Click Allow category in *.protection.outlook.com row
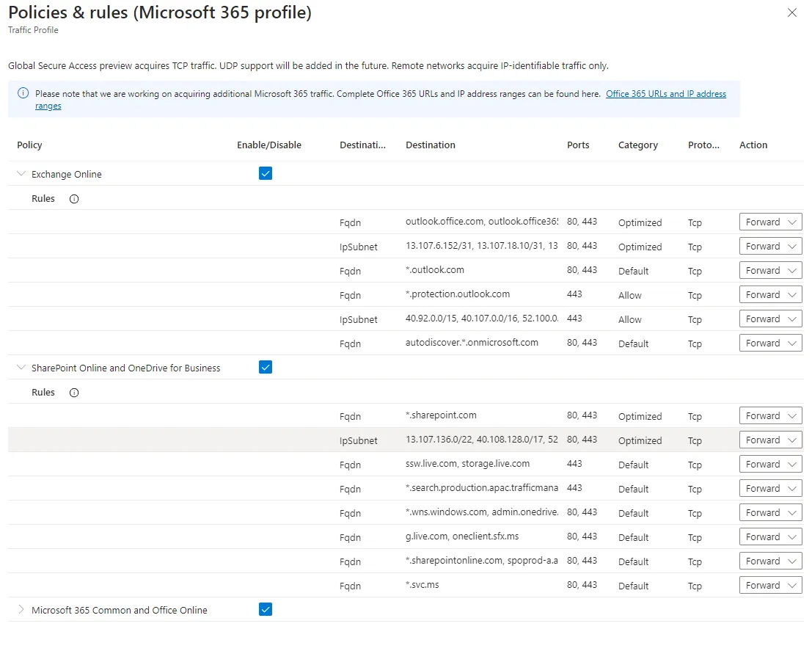 [x=629, y=295]
